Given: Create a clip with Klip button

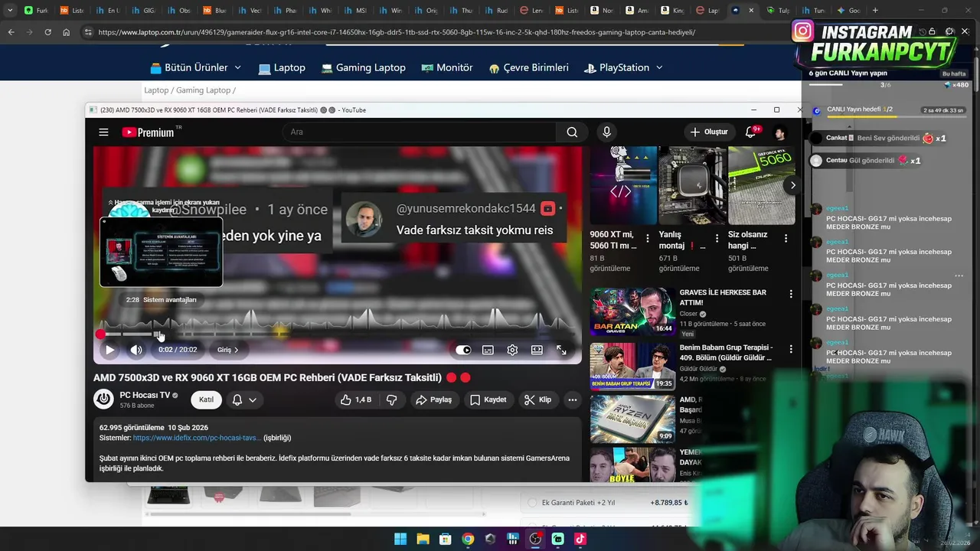Looking at the screenshot, I should (537, 399).
